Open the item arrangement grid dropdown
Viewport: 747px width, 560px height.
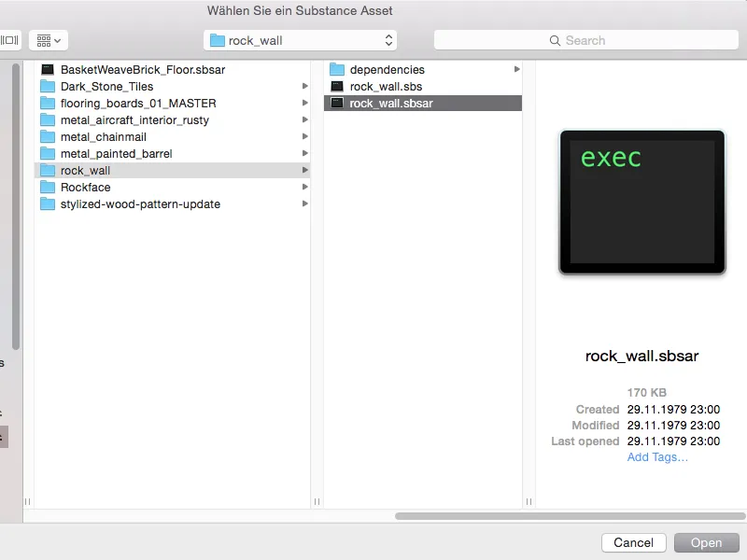(49, 40)
